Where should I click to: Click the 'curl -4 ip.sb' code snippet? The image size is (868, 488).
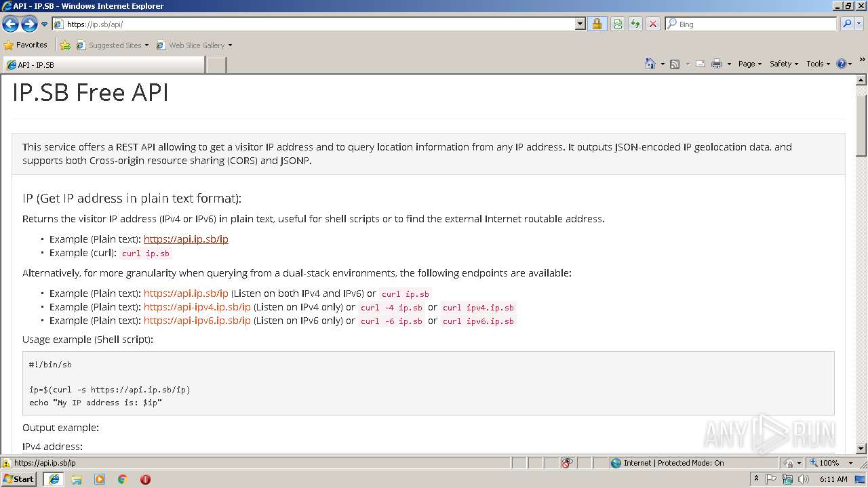click(391, 308)
